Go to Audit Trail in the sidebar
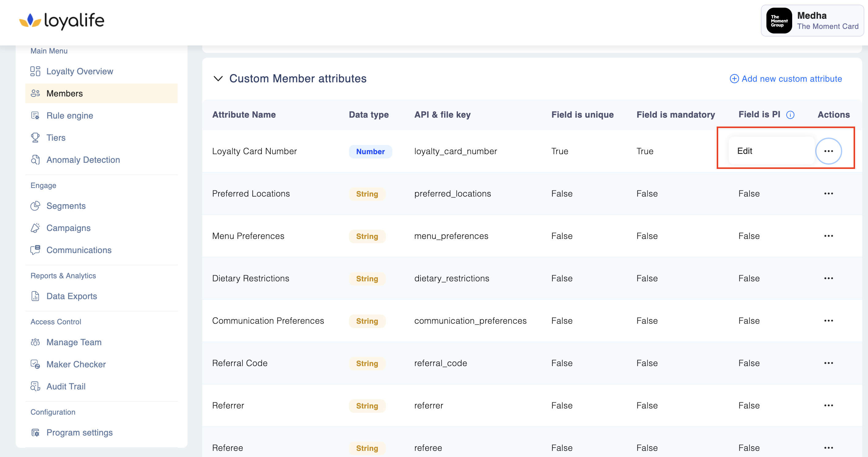Viewport: 868px width, 457px height. pos(66,386)
